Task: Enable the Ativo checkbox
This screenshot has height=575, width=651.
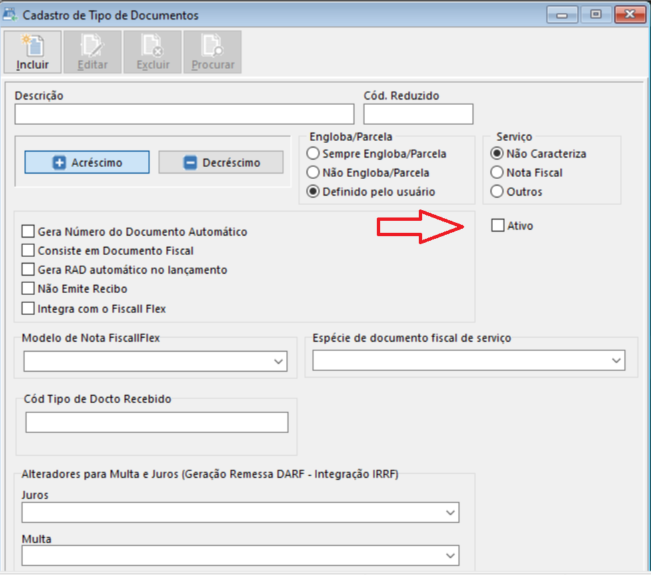Action: (498, 225)
